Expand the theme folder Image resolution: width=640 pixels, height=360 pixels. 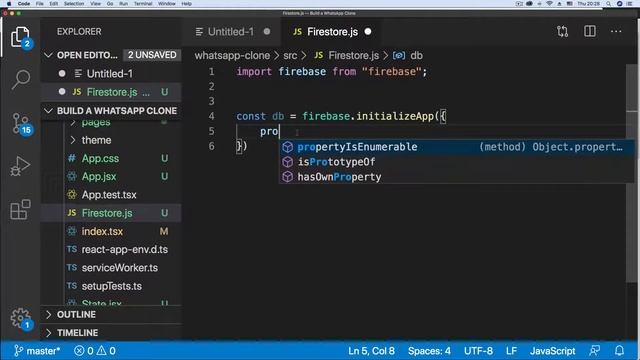tap(96, 140)
